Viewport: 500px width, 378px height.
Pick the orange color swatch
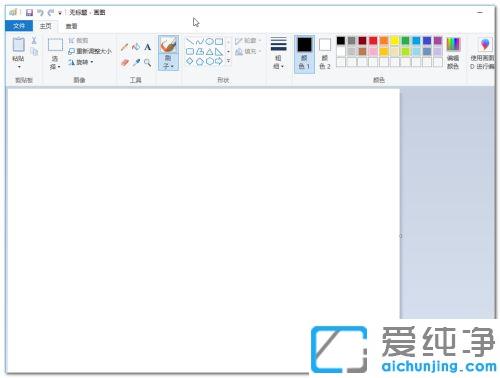click(x=384, y=41)
